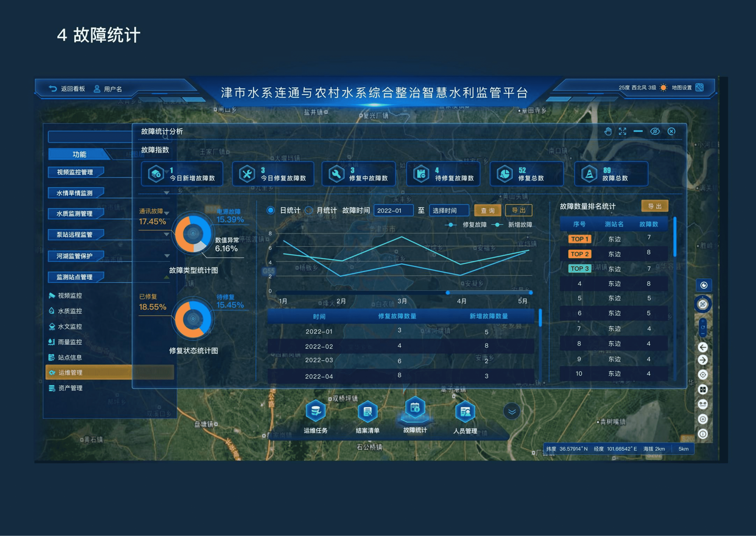
Task: Click the 返回看板 back arrow icon
Action: 53,88
